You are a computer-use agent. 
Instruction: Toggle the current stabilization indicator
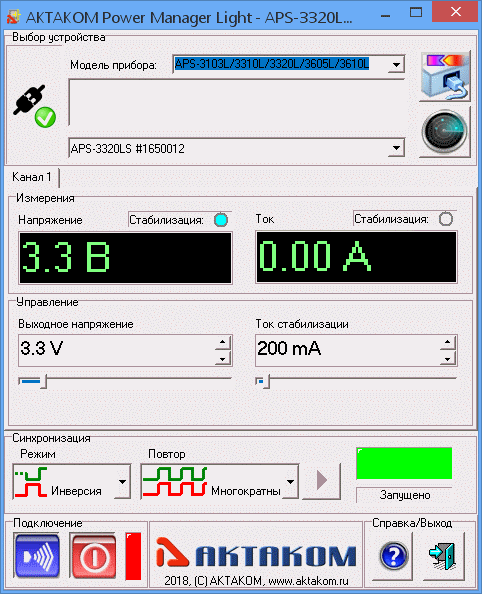click(446, 219)
